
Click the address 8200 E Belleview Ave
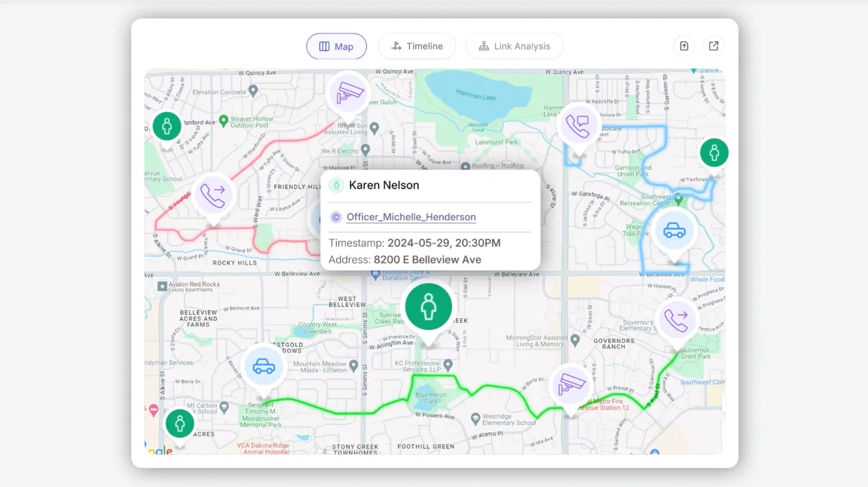tap(428, 260)
